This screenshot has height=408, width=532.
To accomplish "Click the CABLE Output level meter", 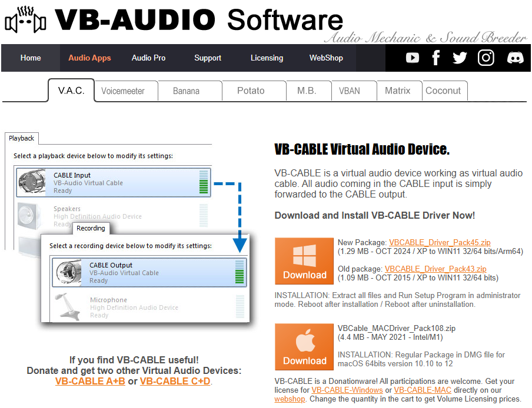I will click(240, 272).
